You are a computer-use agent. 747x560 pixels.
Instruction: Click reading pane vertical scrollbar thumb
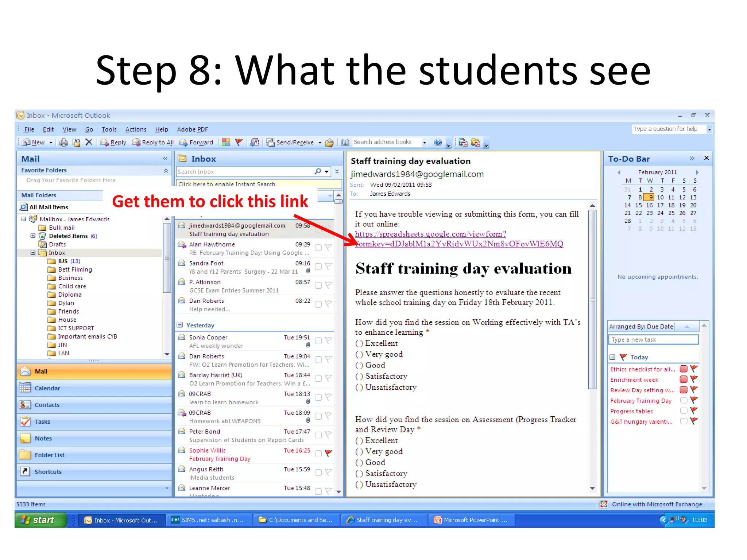pyautogui.click(x=592, y=300)
